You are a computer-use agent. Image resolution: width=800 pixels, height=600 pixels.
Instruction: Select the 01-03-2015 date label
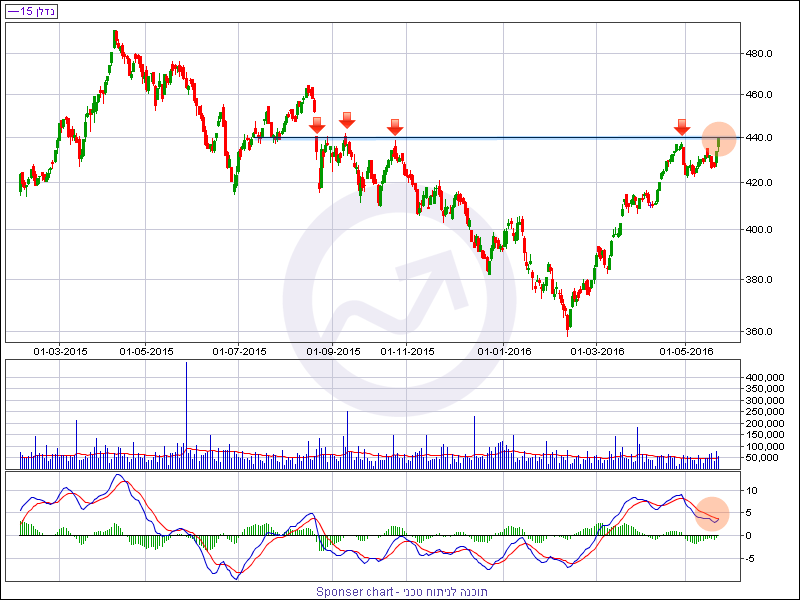pos(61,351)
